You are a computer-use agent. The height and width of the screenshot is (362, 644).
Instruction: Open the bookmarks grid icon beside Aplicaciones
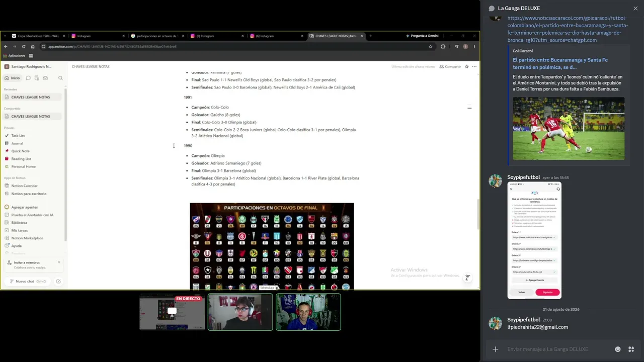coord(31,56)
